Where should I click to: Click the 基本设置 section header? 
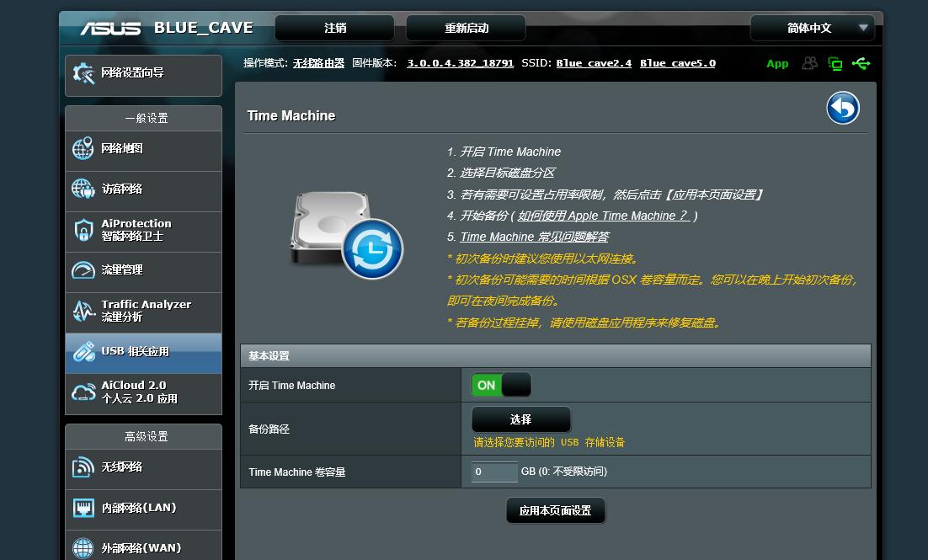pyautogui.click(x=555, y=355)
